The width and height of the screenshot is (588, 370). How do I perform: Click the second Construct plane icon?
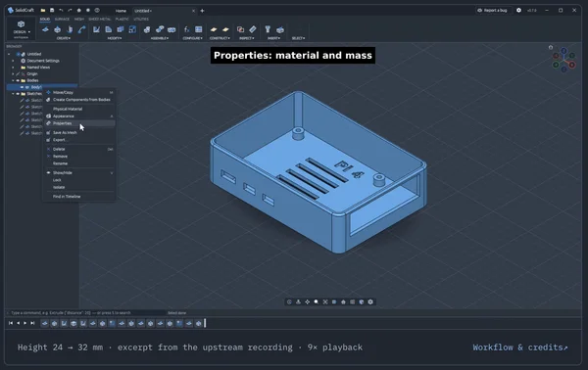(x=225, y=29)
